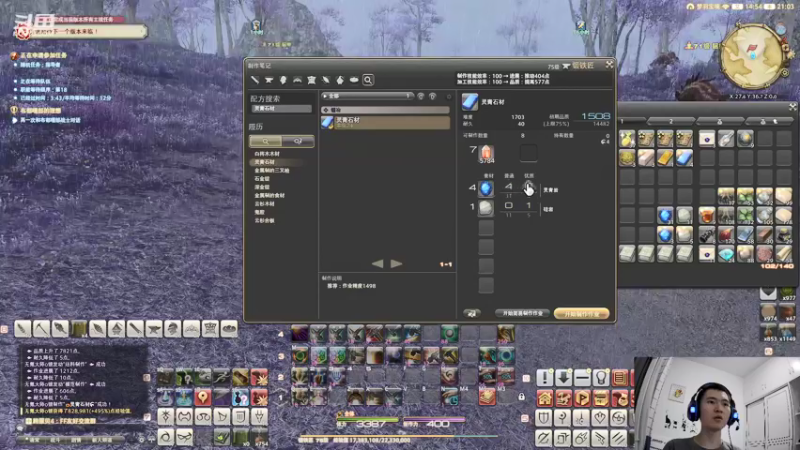Toggle second filter icon beside 全部 dropdown
This screenshot has width=800, height=450.
433,96
